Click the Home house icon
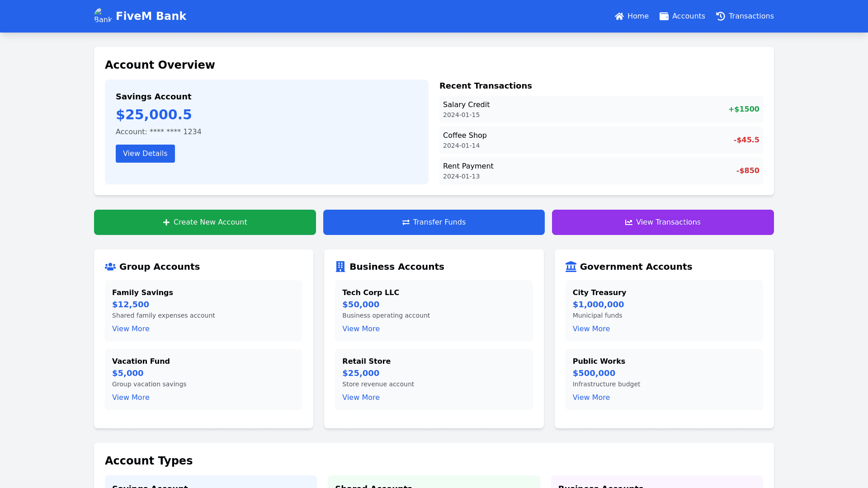The height and width of the screenshot is (488, 868). coord(619,16)
